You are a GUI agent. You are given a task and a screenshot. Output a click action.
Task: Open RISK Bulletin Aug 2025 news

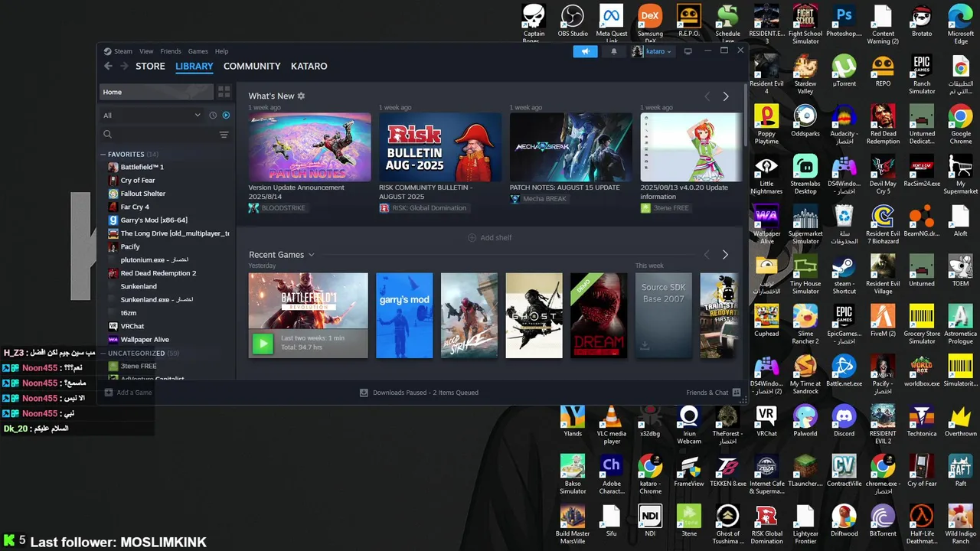pos(440,147)
